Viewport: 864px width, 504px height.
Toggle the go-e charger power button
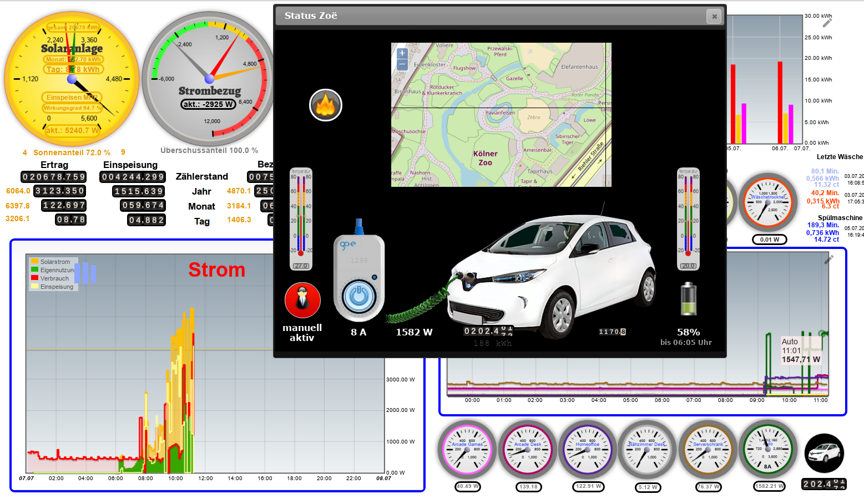pyautogui.click(x=359, y=296)
